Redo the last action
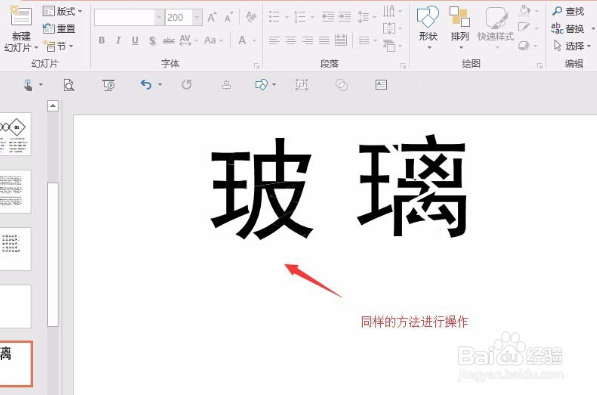Screen dimensions: 597x395 click(186, 84)
